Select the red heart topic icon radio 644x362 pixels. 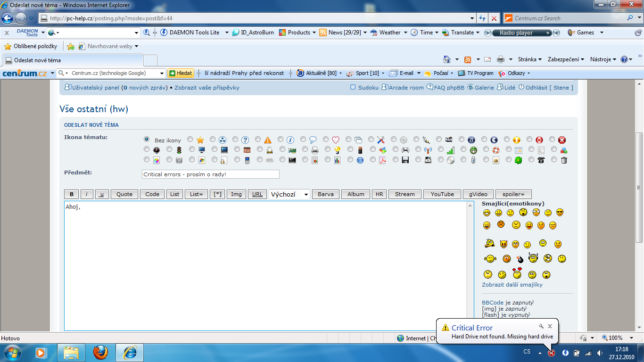coord(326,140)
